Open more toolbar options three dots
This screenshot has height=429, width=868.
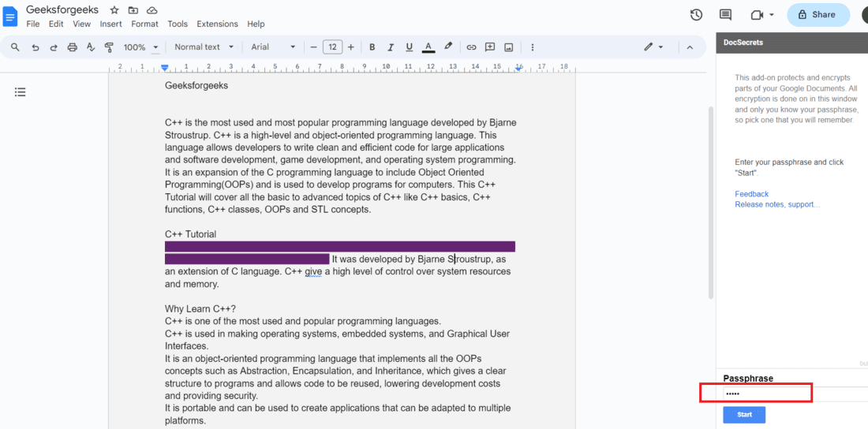click(x=532, y=47)
